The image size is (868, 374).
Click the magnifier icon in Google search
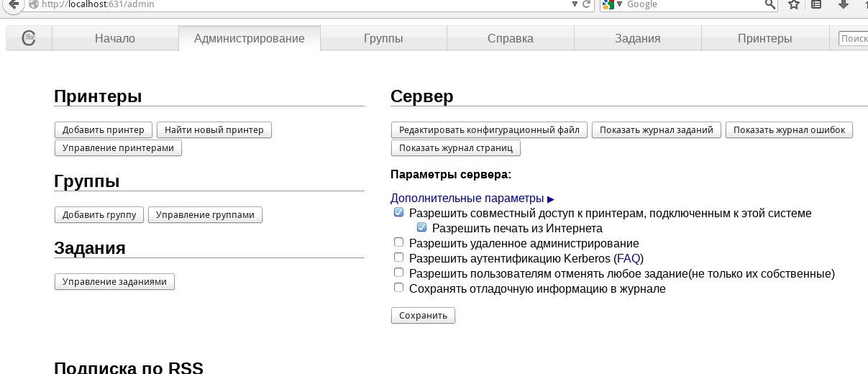pyautogui.click(x=770, y=4)
